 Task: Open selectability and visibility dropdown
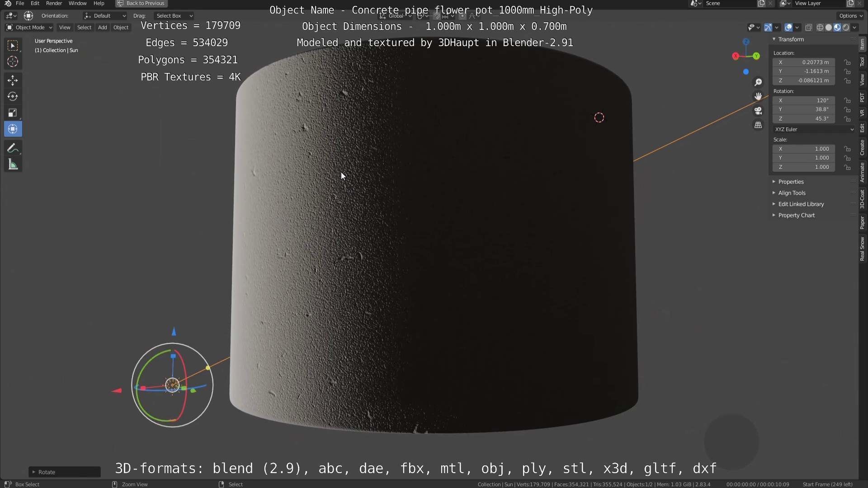tap(753, 28)
